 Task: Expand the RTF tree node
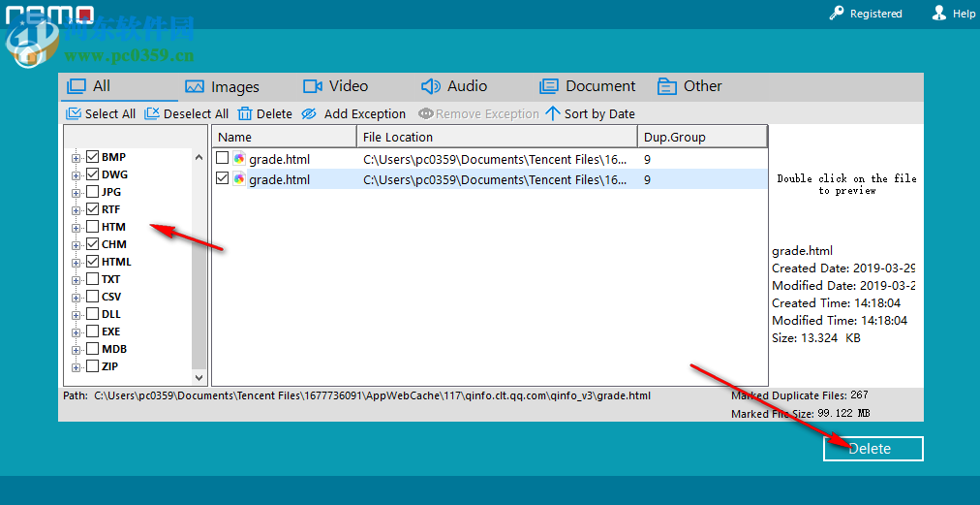coord(77,211)
